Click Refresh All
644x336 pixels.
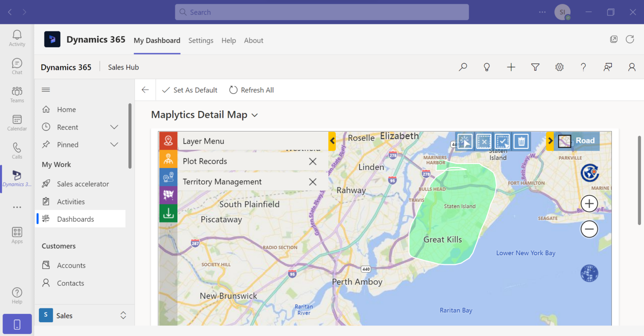click(x=251, y=90)
